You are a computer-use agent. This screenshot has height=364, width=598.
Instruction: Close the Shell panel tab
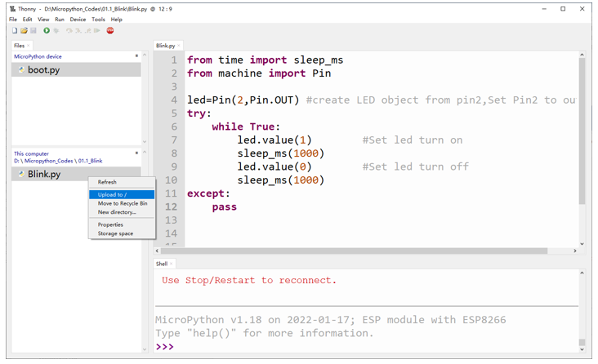coord(171,264)
